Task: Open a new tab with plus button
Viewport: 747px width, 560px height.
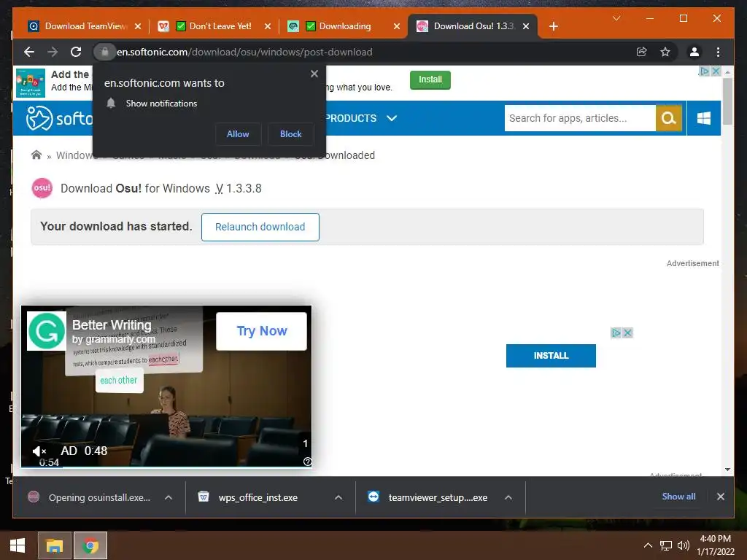Action: pyautogui.click(x=553, y=27)
